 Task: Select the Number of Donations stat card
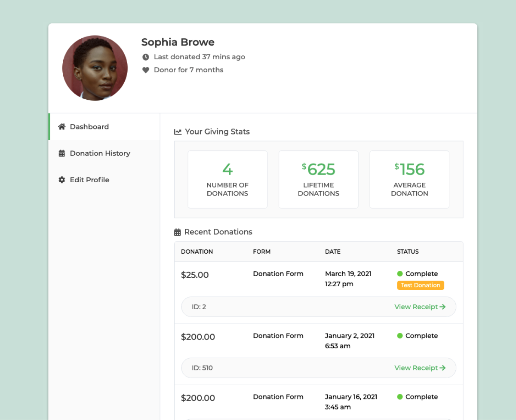(227, 179)
